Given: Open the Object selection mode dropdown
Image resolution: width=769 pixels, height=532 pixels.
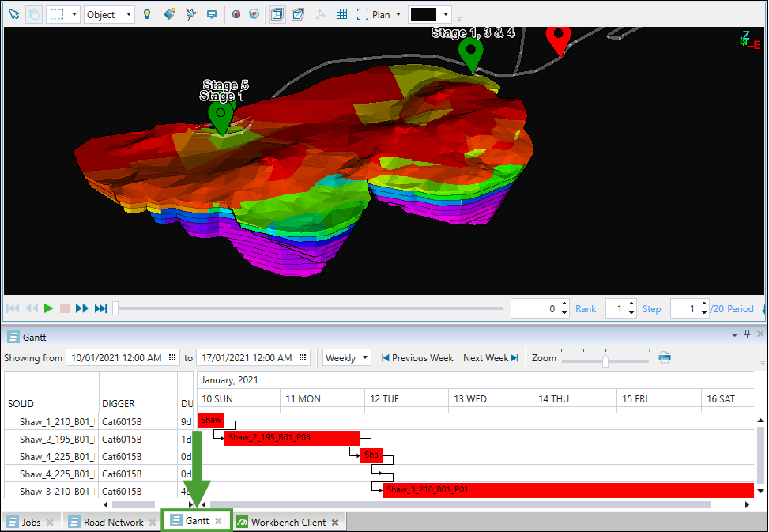Looking at the screenshot, I should click(x=108, y=14).
